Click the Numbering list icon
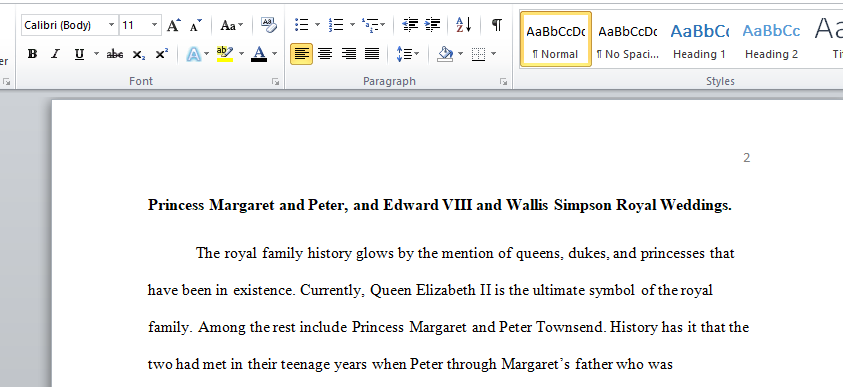843x387 pixels. tap(336, 25)
